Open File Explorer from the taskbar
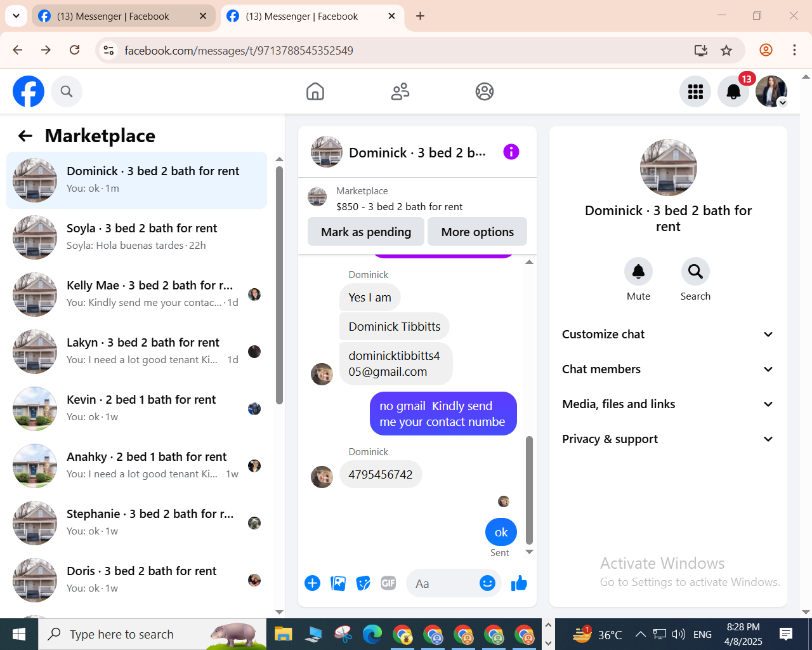The height and width of the screenshot is (650, 812). click(283, 634)
